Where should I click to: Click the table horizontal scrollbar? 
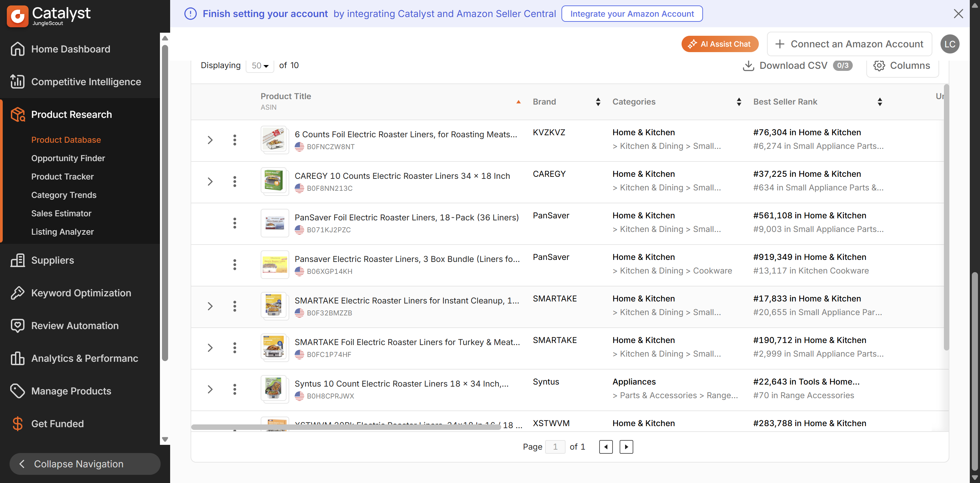[346, 427]
